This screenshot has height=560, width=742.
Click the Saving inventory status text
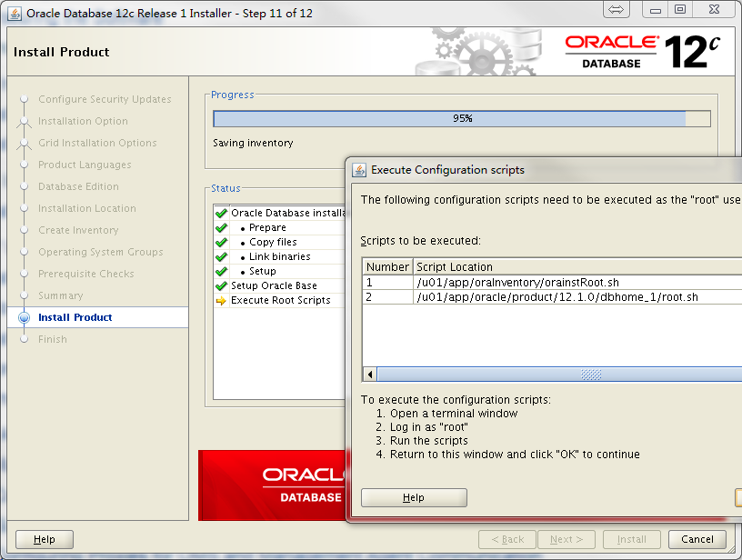(x=253, y=143)
